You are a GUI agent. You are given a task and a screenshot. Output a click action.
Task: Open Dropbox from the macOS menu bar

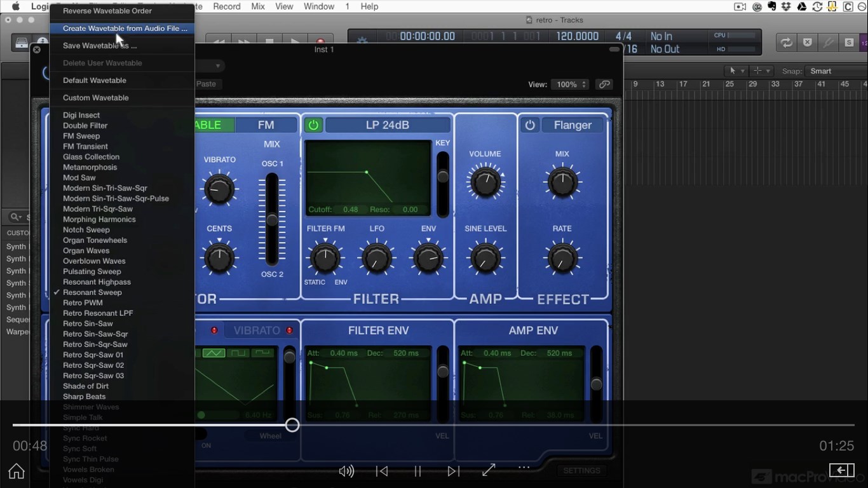(787, 6)
